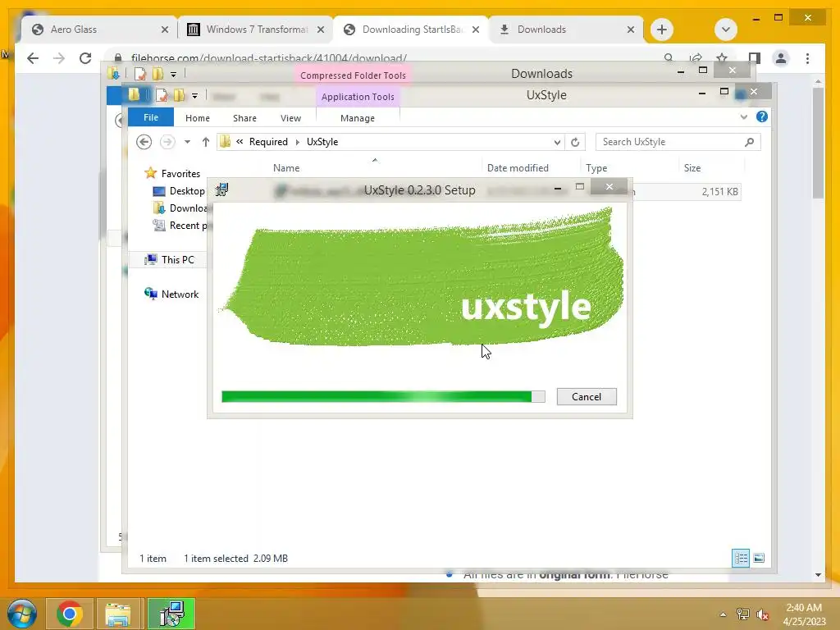Switch to Windows 7 Transformation browser tab
The height and width of the screenshot is (630, 840).
[256, 30]
